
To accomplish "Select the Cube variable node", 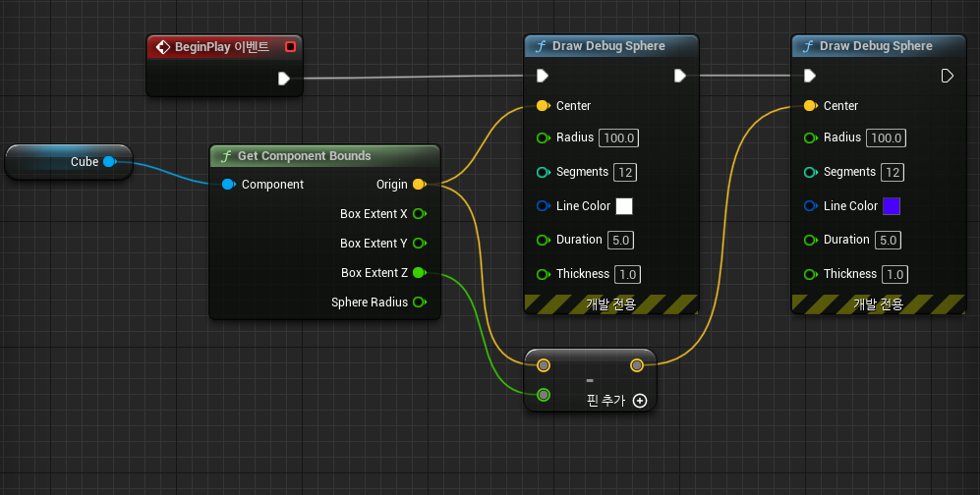I will [69, 162].
